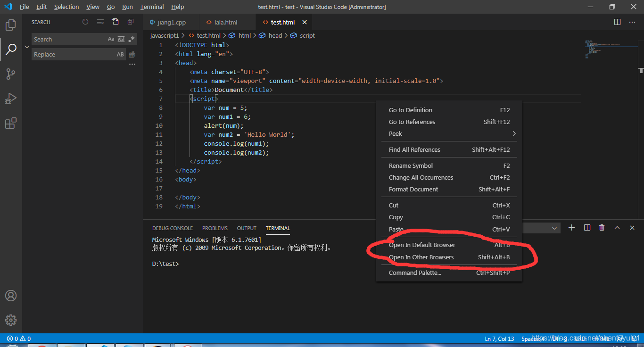Open the Extensions sidebar icon
The image size is (644, 347).
point(11,123)
